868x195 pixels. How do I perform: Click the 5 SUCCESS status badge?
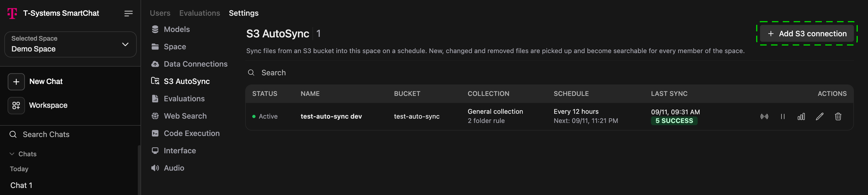point(674,121)
